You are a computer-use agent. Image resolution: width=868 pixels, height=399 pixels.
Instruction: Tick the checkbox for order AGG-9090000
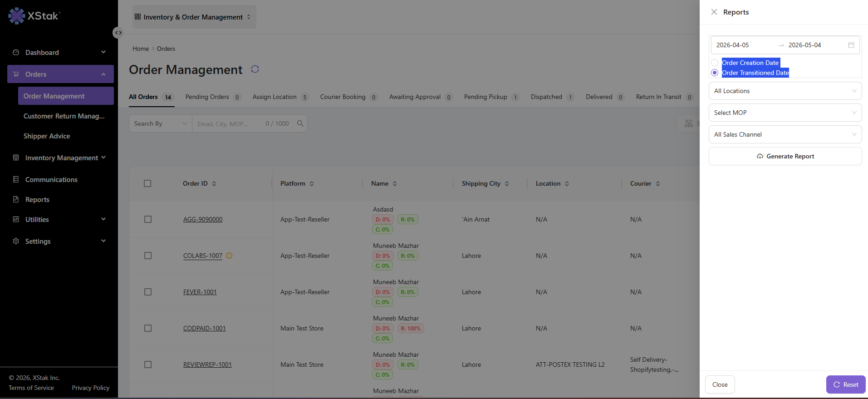148,219
